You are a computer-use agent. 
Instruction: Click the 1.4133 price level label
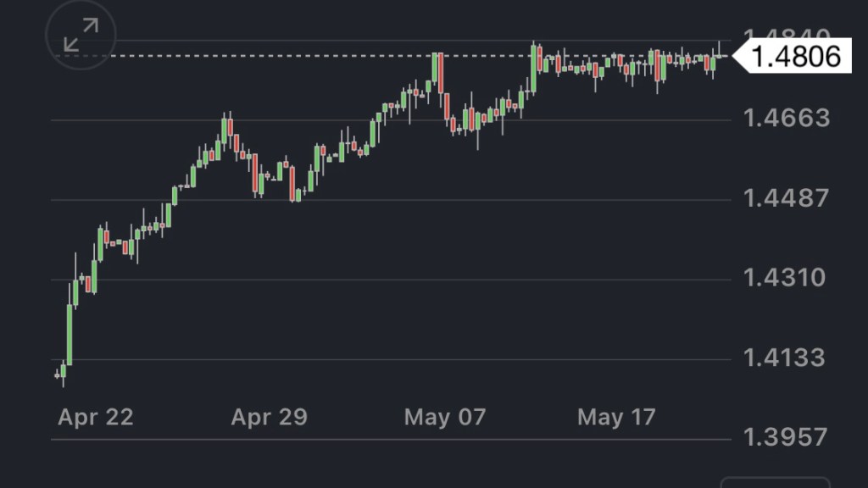[x=786, y=358]
